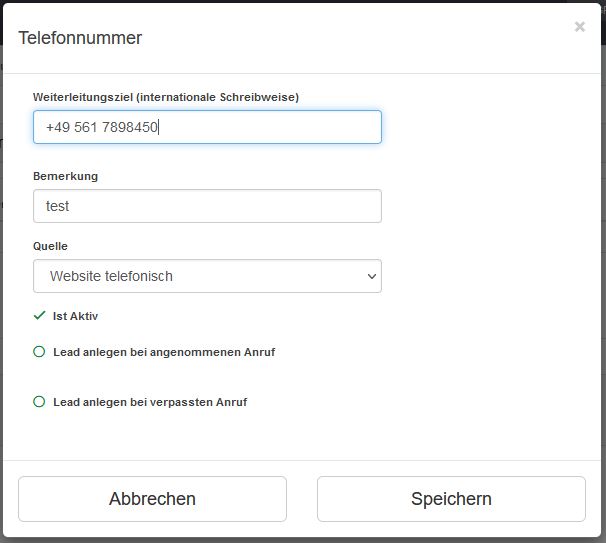Toggle the green Ist Aktiv checkmark
Viewport: 606px width, 543px height.
point(39,315)
